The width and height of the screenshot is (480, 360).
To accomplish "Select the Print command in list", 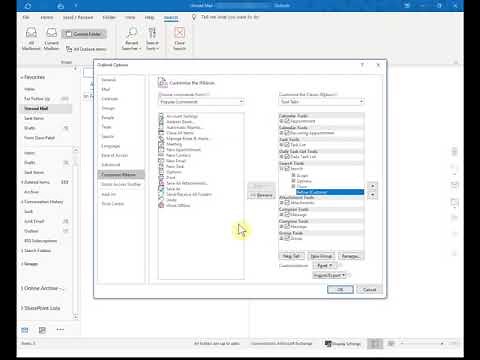I will [x=171, y=177].
